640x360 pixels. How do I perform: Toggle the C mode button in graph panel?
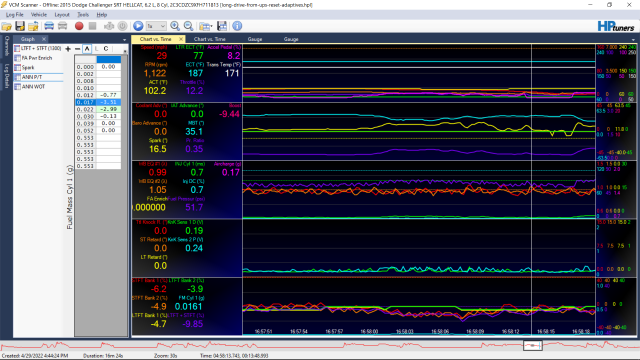click(x=106, y=49)
